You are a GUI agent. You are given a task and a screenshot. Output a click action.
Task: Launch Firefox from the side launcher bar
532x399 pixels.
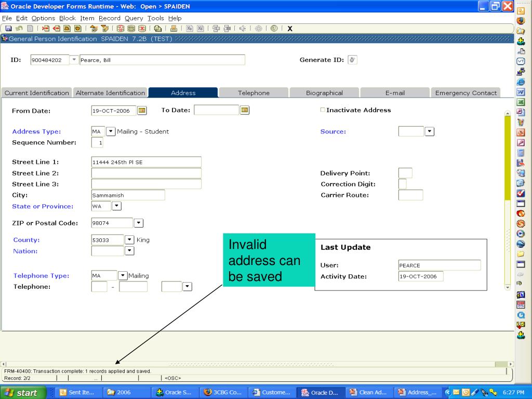521,21
